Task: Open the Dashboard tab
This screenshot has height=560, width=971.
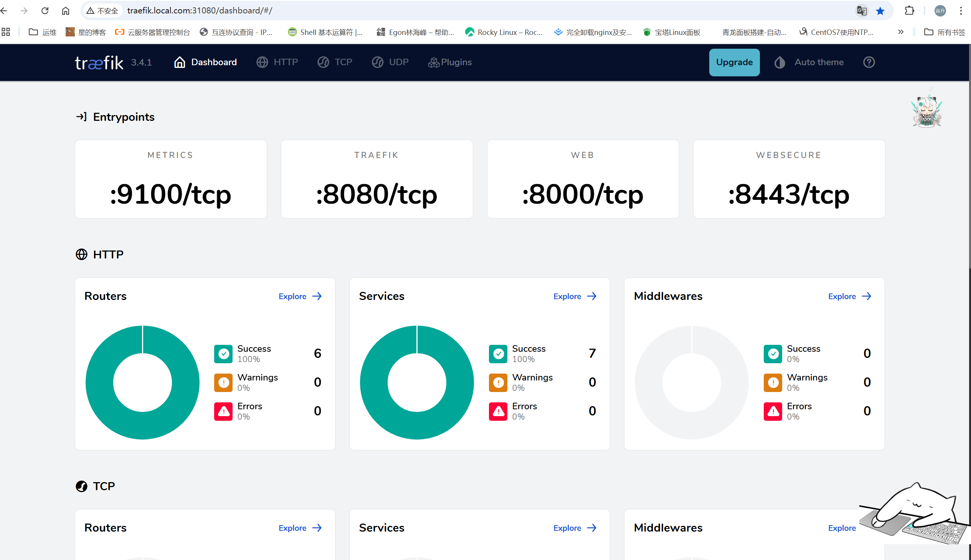Action: [x=205, y=62]
